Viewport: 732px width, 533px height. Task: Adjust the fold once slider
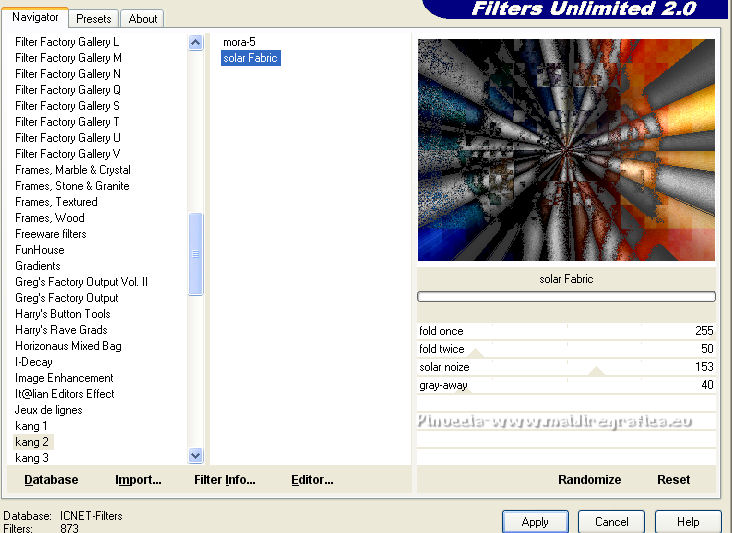click(566, 331)
